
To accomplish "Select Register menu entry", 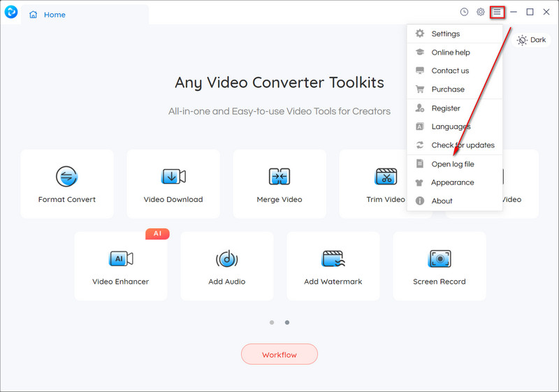I will (455, 108).
